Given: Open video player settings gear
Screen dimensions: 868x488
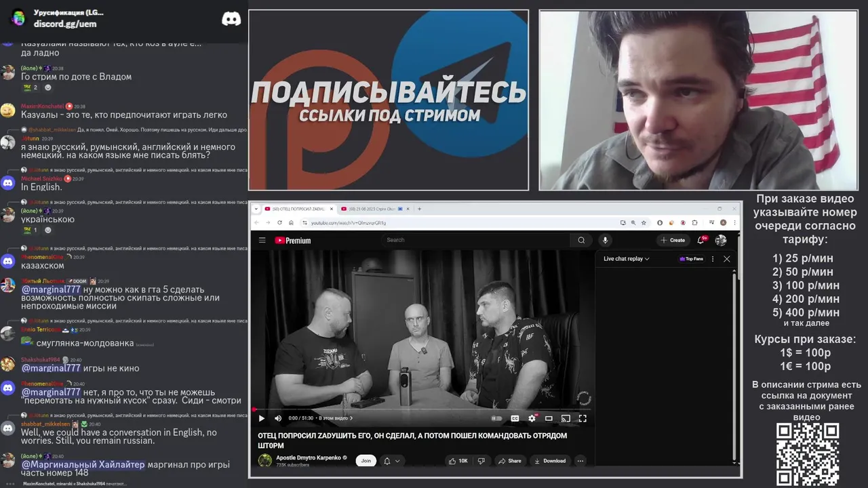Looking at the screenshot, I should [532, 418].
